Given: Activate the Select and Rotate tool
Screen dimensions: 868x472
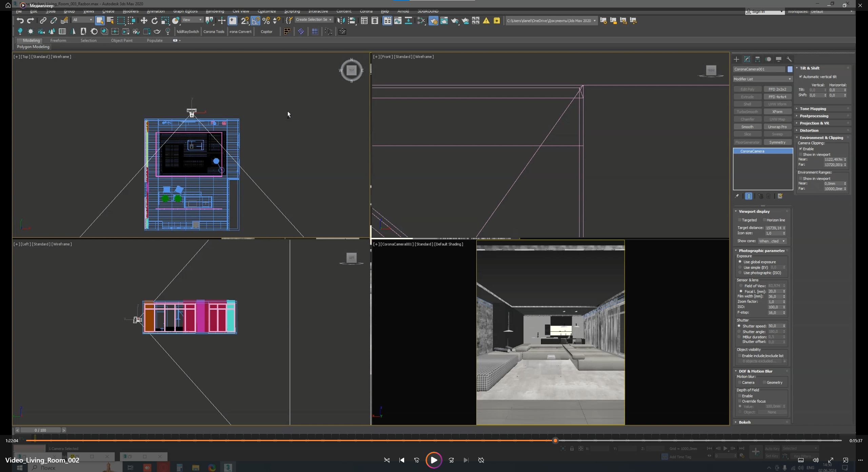Looking at the screenshot, I should (x=155, y=21).
